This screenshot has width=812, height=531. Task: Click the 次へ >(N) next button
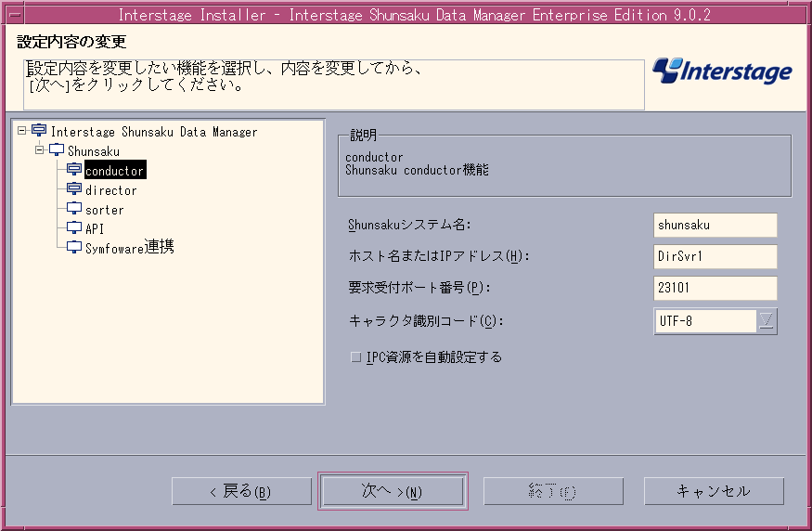tap(393, 491)
